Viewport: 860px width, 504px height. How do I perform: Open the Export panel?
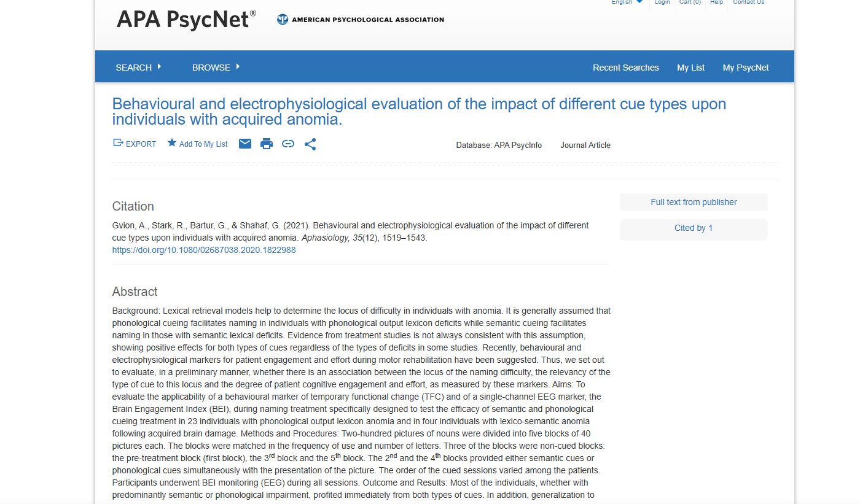point(134,144)
